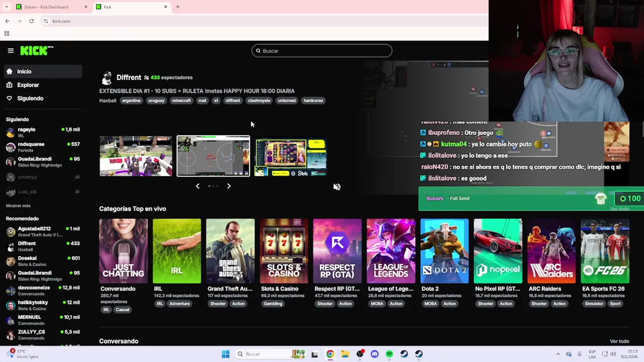
Task: Open browser apps grid icon
Action: click(7, 34)
